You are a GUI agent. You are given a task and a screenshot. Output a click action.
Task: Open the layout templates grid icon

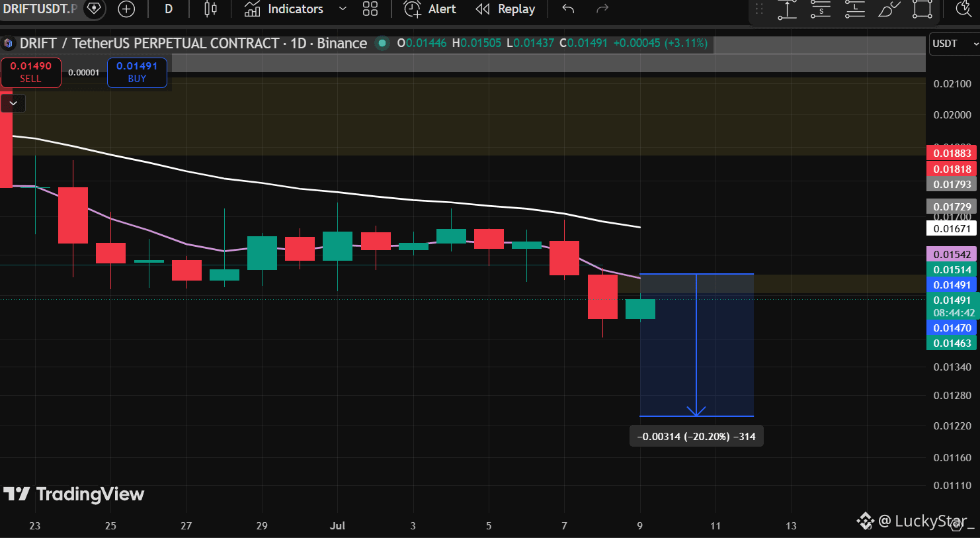tap(370, 9)
